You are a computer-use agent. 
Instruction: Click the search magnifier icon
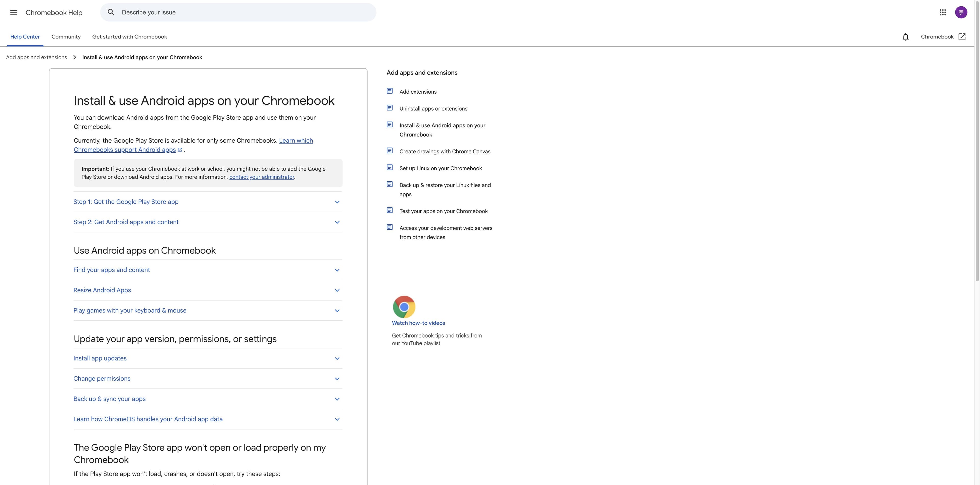click(x=111, y=12)
